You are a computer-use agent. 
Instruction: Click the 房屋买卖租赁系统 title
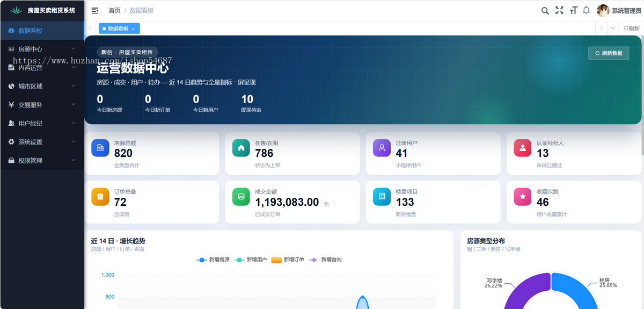pos(52,10)
